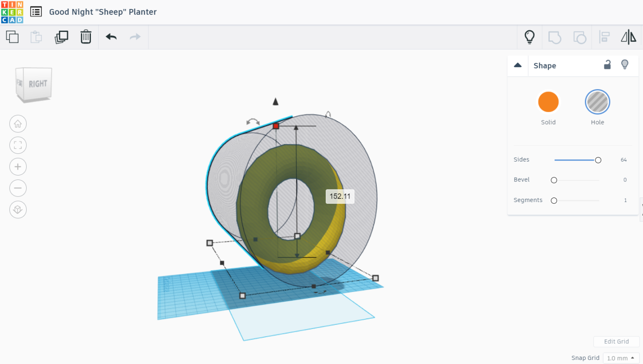Show all hidden shapes via lightbulb icon

[530, 37]
